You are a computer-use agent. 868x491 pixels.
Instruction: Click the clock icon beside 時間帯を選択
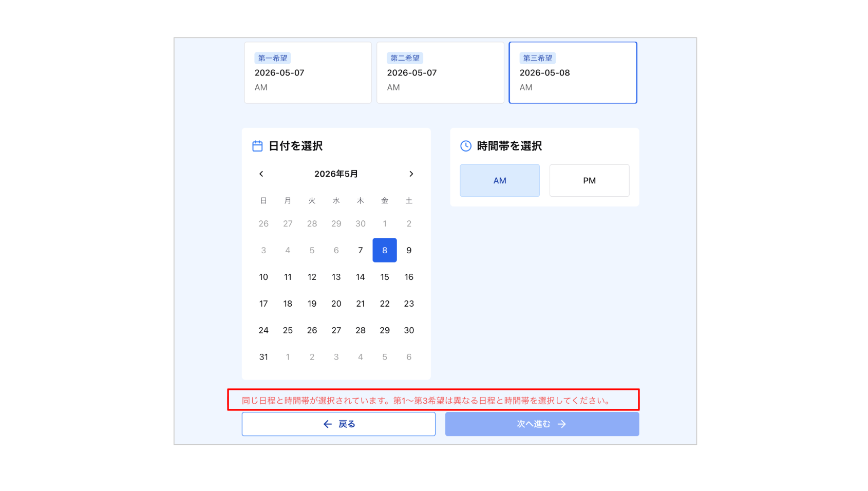[x=466, y=146]
